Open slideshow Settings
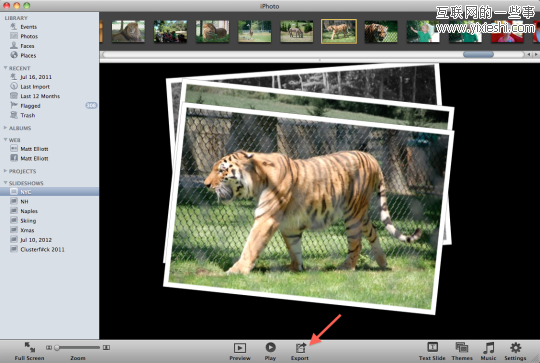This screenshot has width=540, height=363. pyautogui.click(x=515, y=351)
